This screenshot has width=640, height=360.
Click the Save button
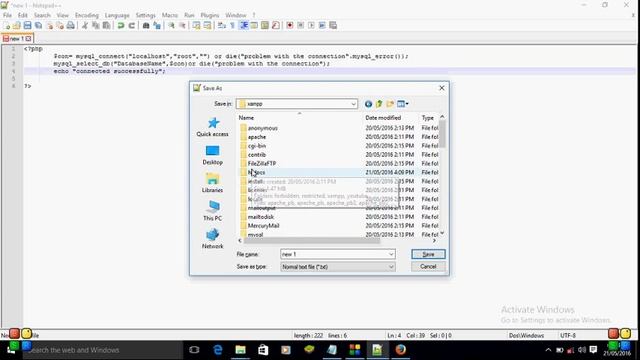tap(428, 254)
